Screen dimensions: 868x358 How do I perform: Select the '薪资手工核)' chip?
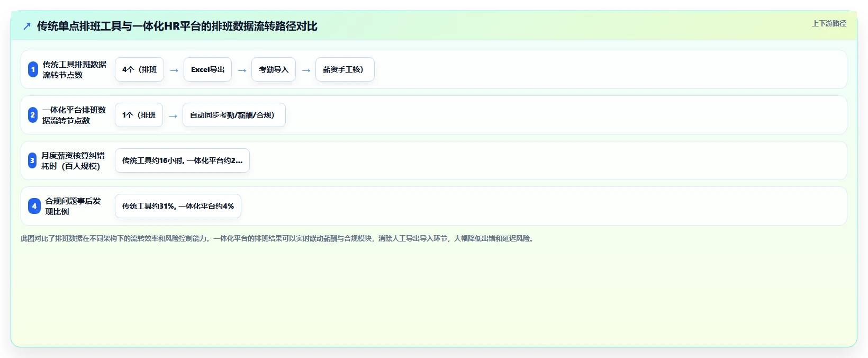click(345, 69)
